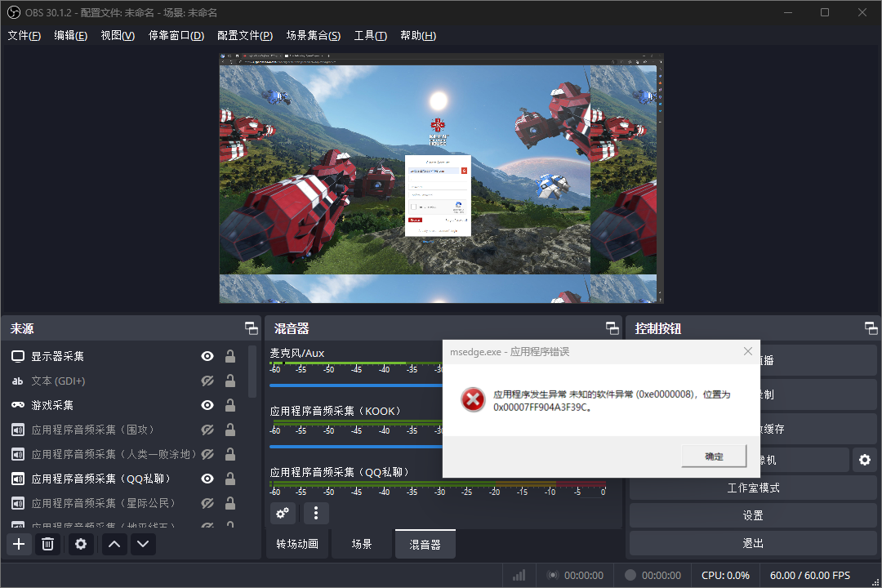882x588 pixels.
Task: Click virtual camera settings gear icon
Action: tap(864, 461)
